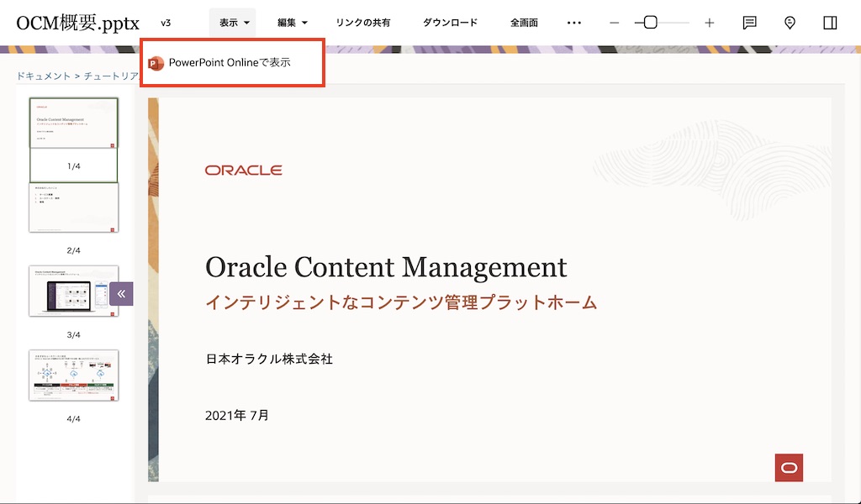This screenshot has width=861, height=504.
Task: Click the ダウンロード button
Action: (x=450, y=23)
